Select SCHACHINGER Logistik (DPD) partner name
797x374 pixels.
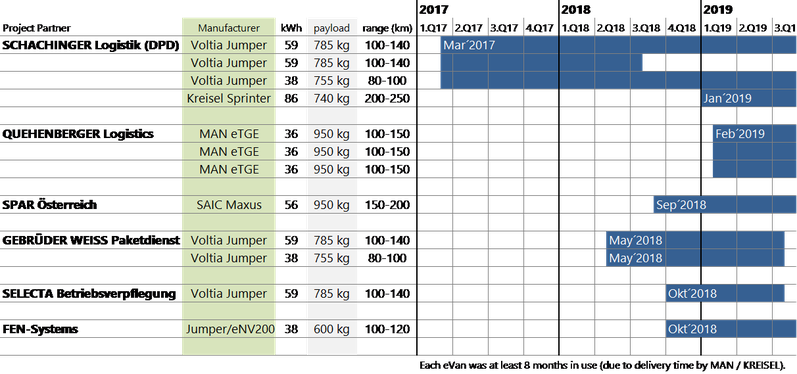coord(91,45)
